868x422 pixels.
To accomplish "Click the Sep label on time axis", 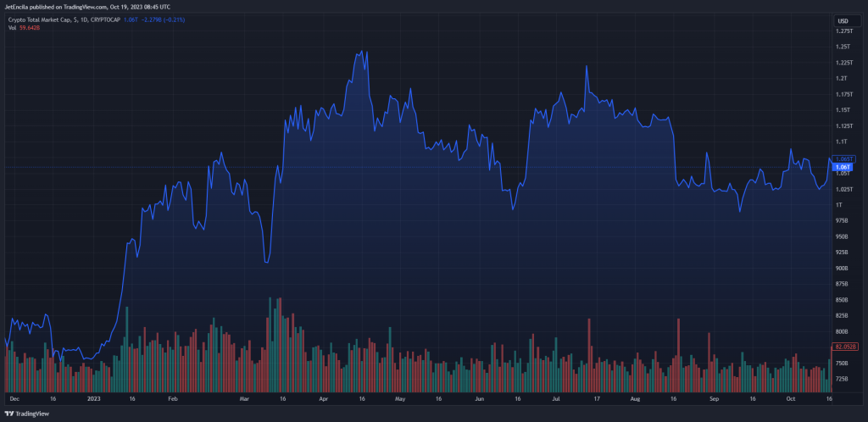I will coord(714,397).
